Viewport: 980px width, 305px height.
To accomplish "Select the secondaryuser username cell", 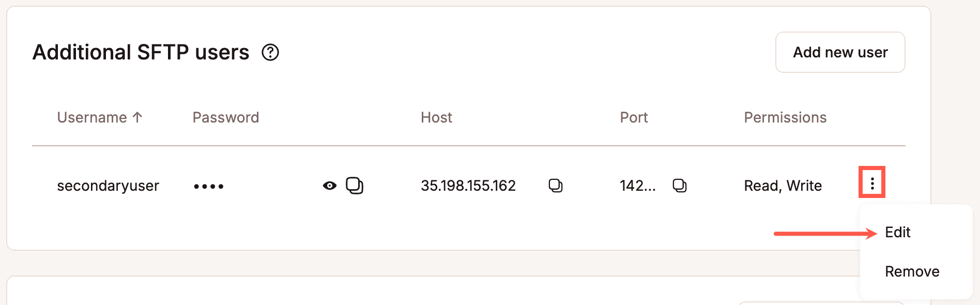I will (x=108, y=186).
